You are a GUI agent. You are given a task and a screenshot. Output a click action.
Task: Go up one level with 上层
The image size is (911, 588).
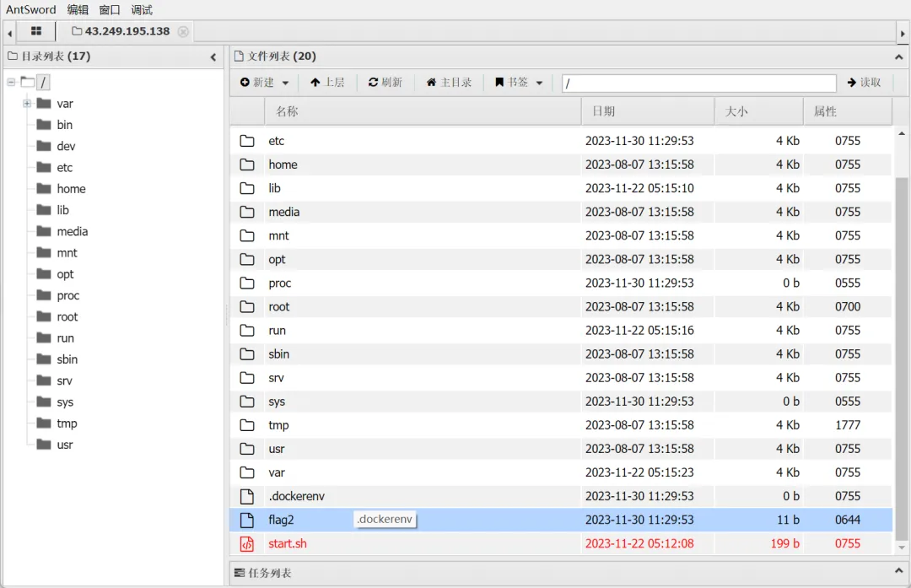[x=327, y=83]
